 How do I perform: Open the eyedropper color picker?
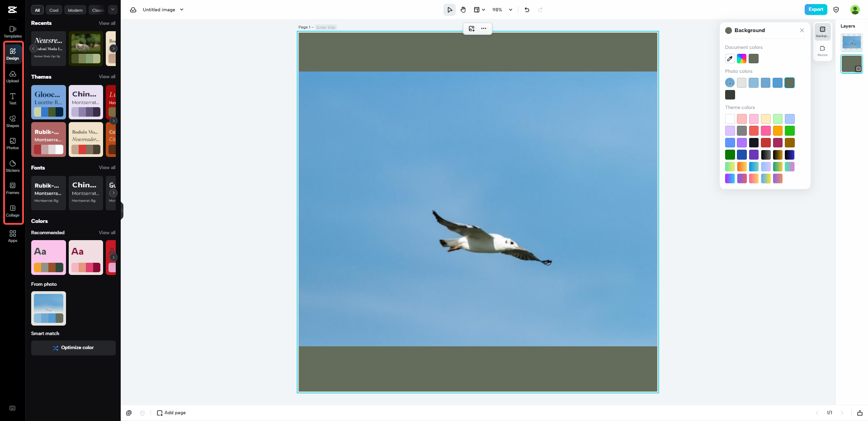729,58
